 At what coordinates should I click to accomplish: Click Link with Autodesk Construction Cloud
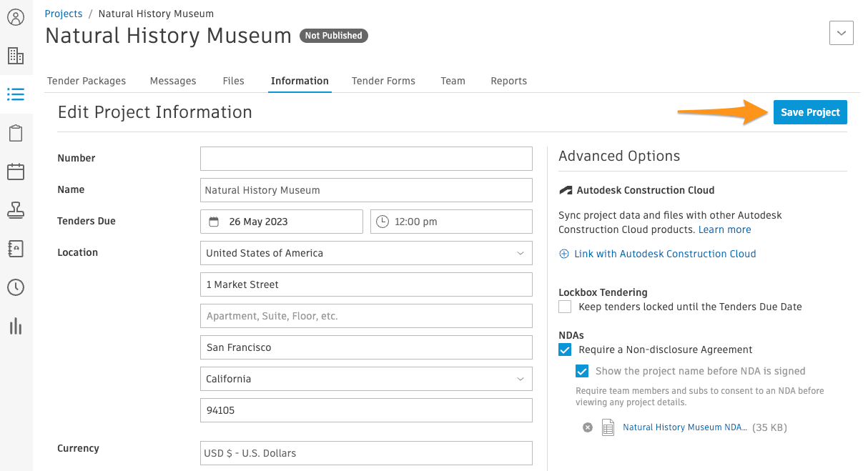[665, 254]
